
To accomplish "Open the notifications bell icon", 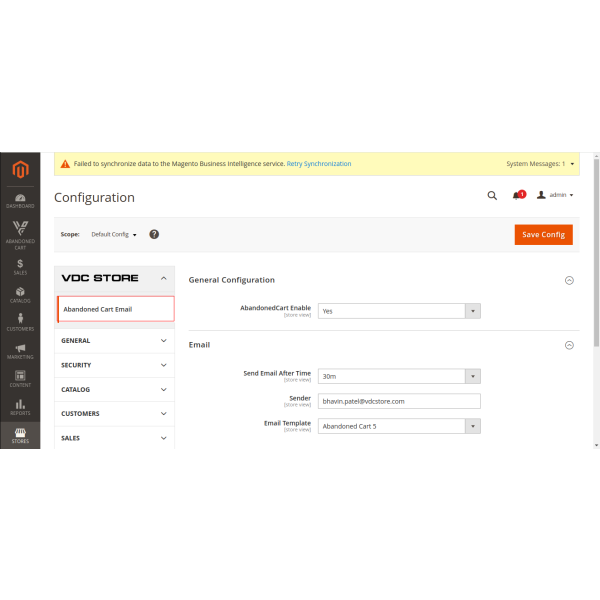I will pos(519,195).
